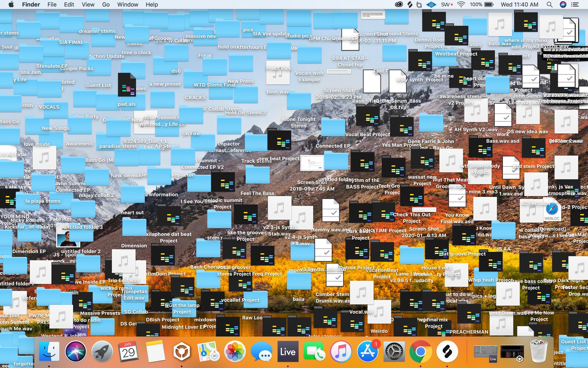Viewport: 588px width, 368px height.
Task: Select the photo thumbnail of man
Action: click(x=68, y=236)
